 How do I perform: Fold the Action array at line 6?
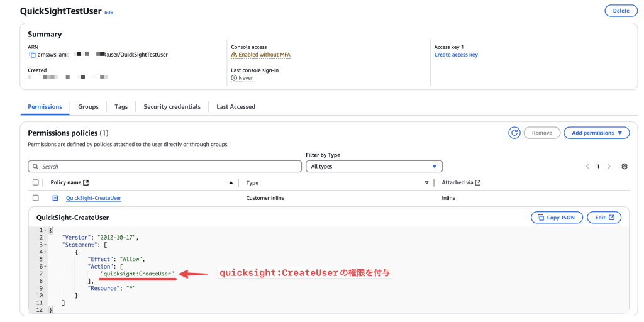tap(45, 267)
